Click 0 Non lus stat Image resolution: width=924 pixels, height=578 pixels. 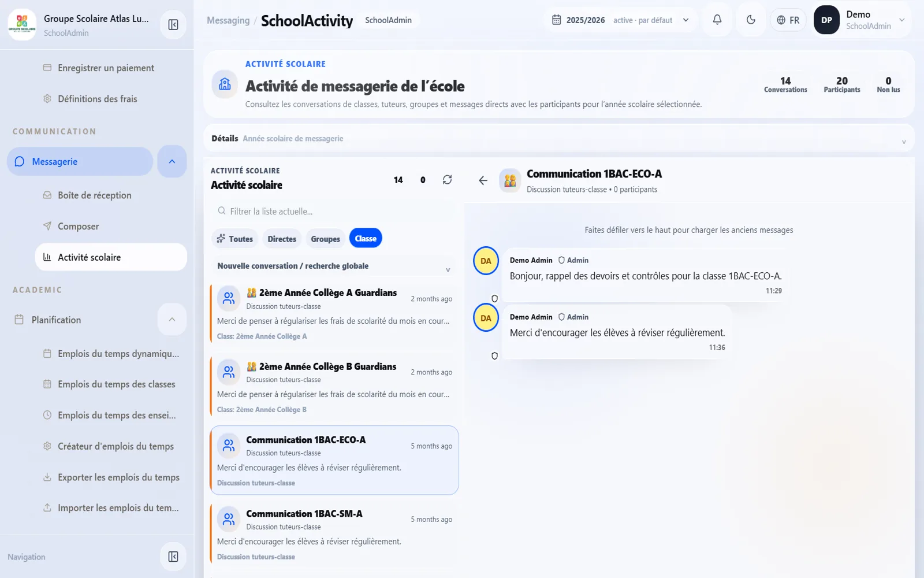(x=888, y=84)
